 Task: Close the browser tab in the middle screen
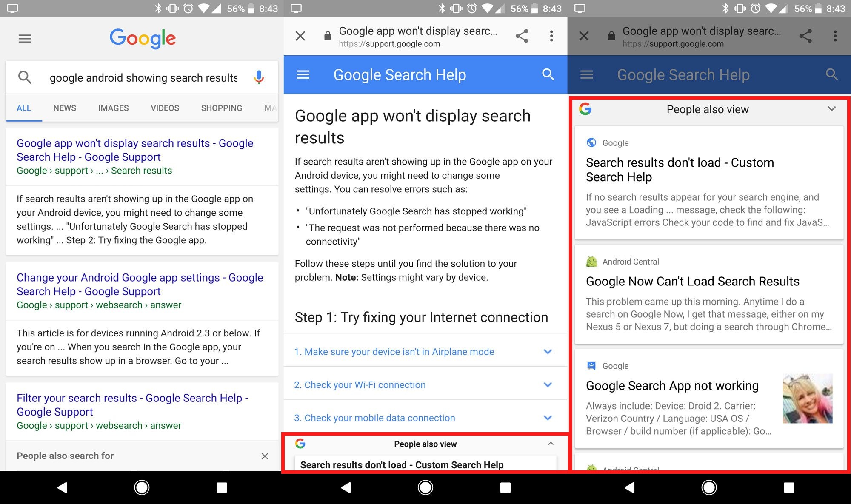300,36
